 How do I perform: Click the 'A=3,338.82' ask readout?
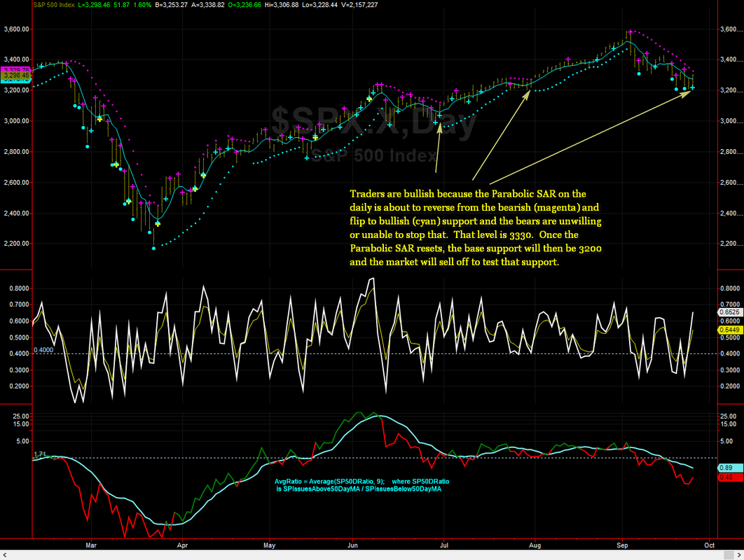click(208, 5)
